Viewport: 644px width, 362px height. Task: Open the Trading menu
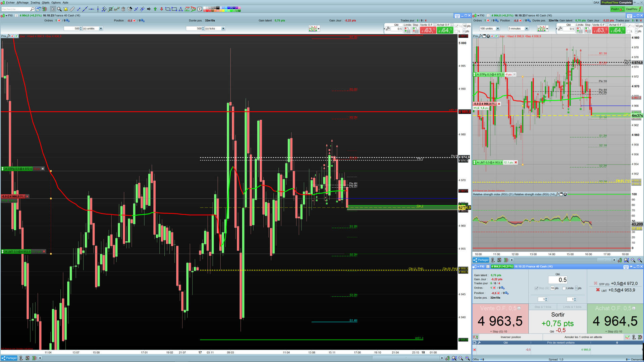click(35, 2)
